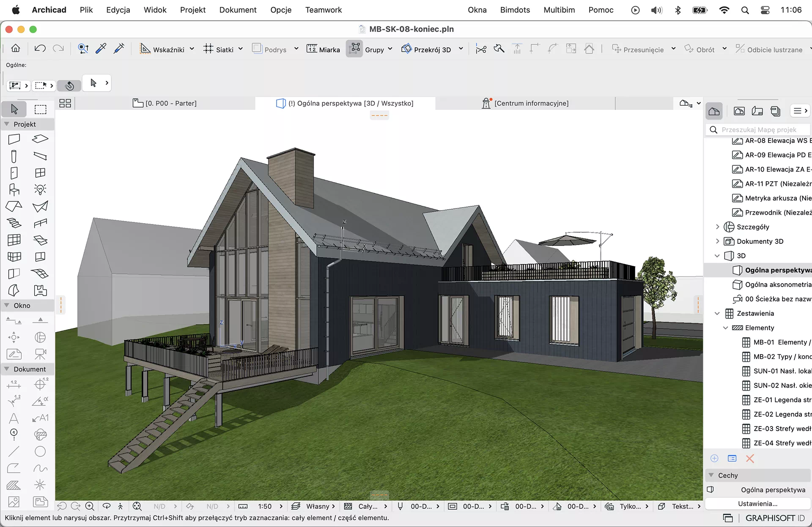Click the Ustawienia... button
Screen dimensions: 812x527
point(757,504)
